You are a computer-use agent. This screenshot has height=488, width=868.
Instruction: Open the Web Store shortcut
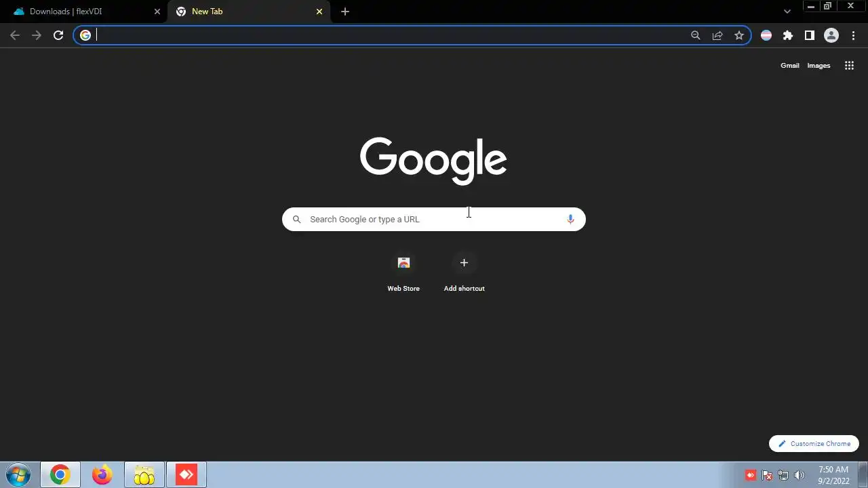point(403,272)
